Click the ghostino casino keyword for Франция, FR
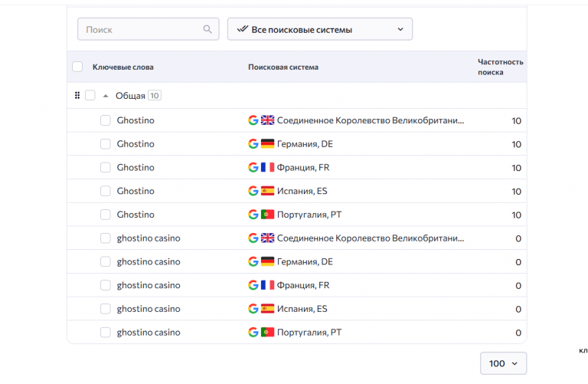 (x=149, y=285)
